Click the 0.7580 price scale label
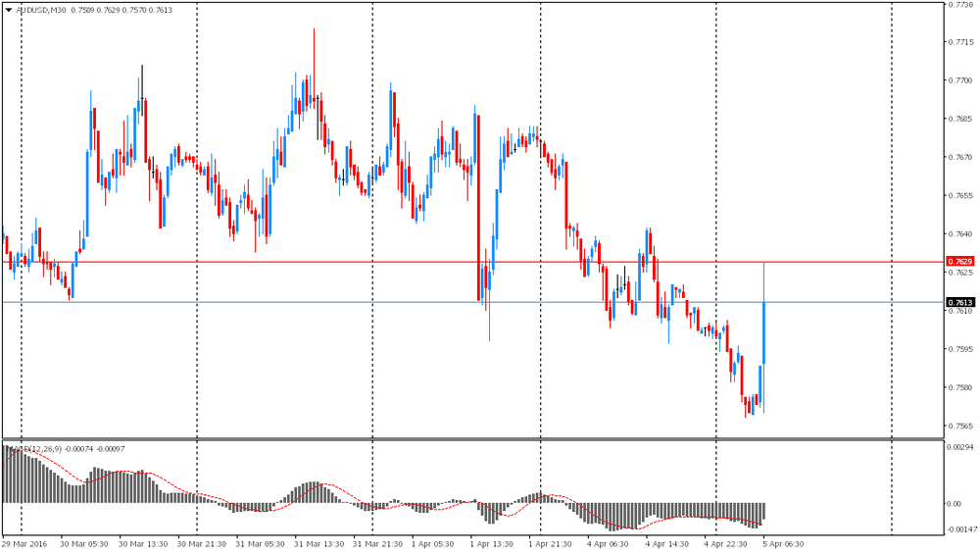The width and height of the screenshot is (980, 554). (961, 387)
